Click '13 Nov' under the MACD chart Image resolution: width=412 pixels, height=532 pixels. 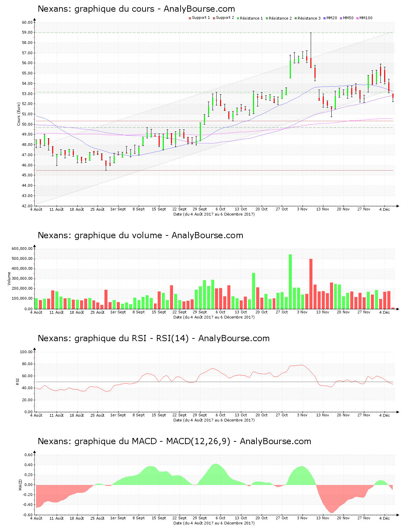pyautogui.click(x=323, y=518)
